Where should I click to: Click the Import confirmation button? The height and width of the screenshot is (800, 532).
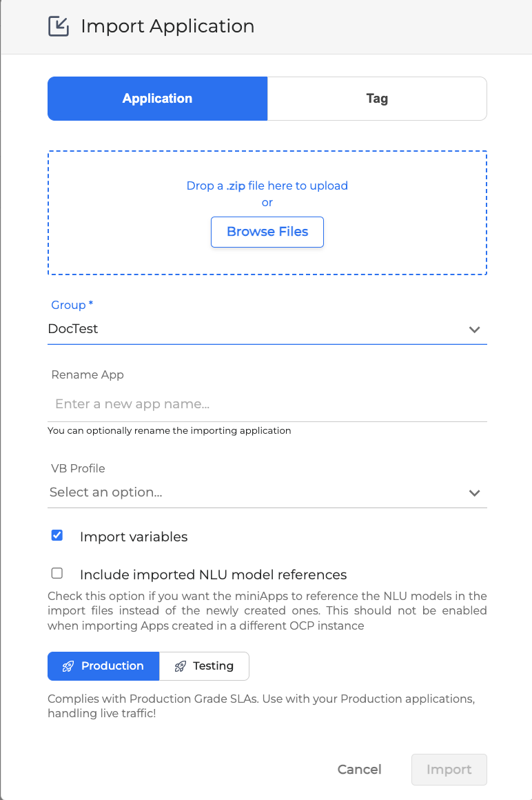click(x=449, y=769)
